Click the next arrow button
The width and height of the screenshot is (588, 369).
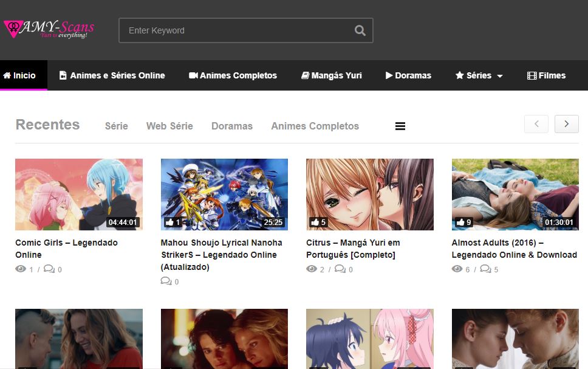click(566, 124)
